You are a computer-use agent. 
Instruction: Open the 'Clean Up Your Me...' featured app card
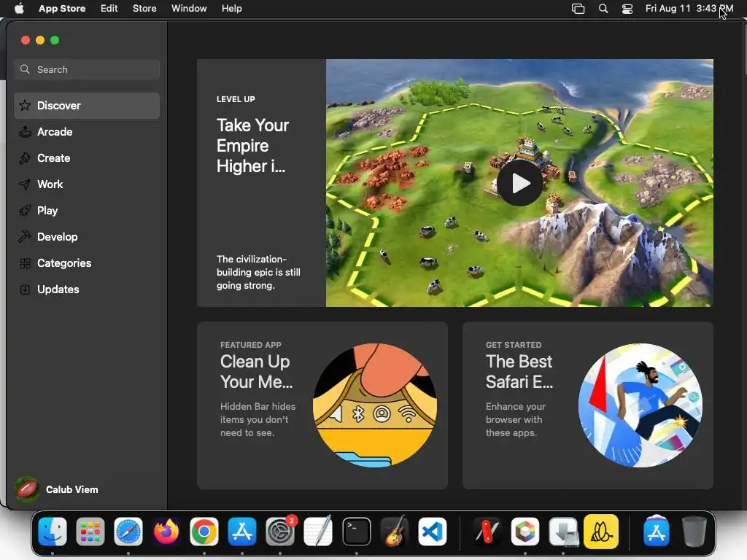pyautogui.click(x=322, y=405)
